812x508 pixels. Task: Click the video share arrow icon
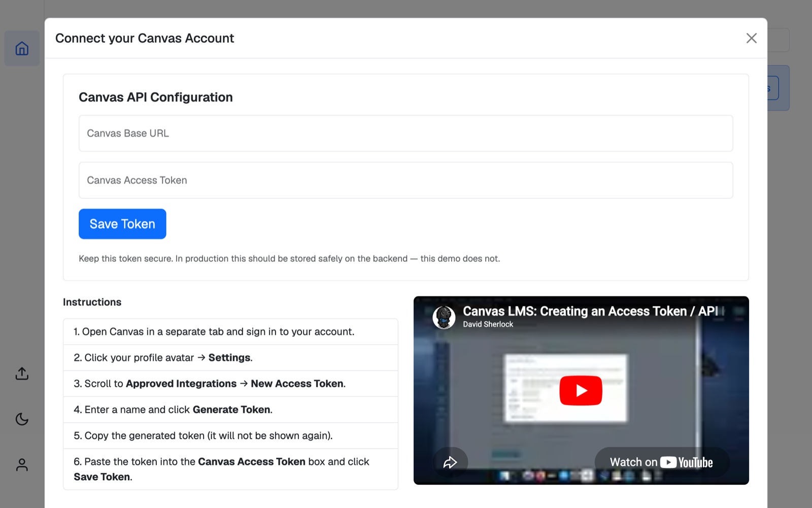point(450,462)
